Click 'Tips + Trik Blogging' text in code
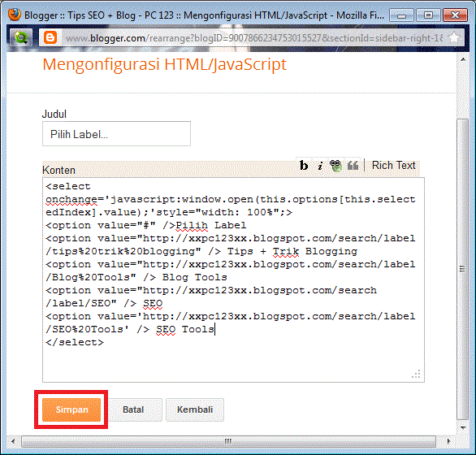The image size is (476, 455). point(292,251)
